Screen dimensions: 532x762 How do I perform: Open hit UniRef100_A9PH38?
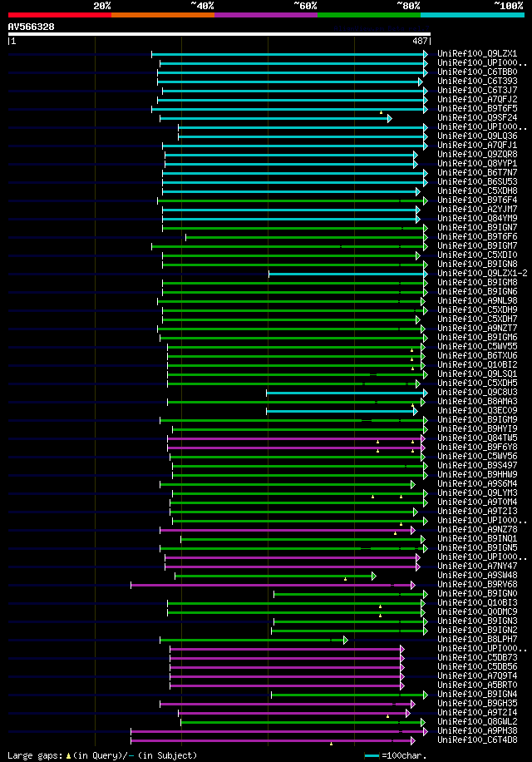(477, 731)
